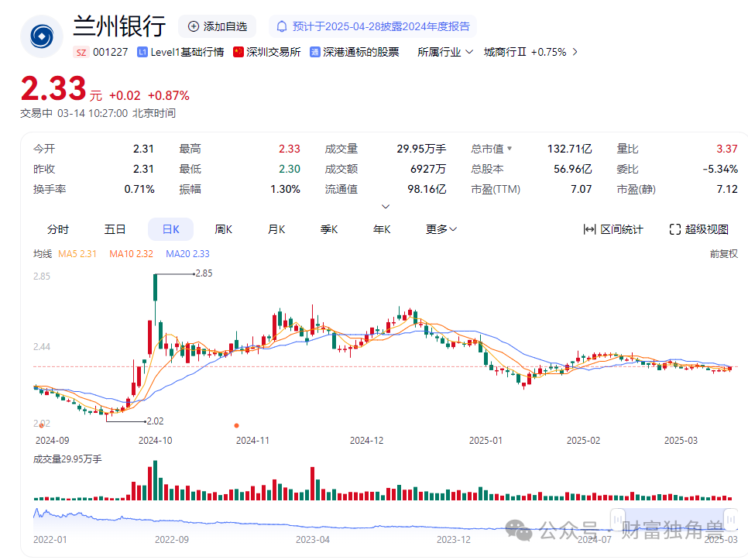Viewport: 748px width, 560px height.
Task: Click 成交额 value 6927万
Action: tap(428, 169)
